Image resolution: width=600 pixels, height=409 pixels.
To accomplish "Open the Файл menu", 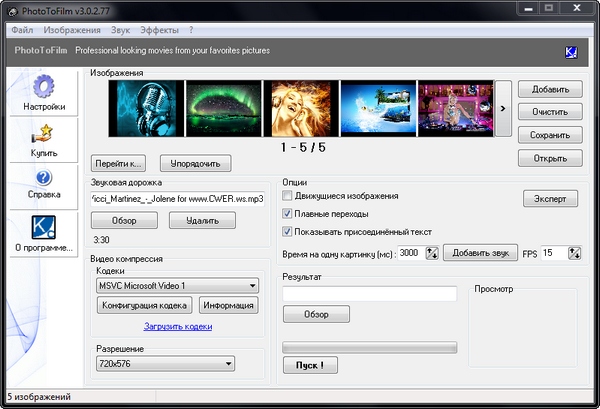I will pyautogui.click(x=22, y=31).
